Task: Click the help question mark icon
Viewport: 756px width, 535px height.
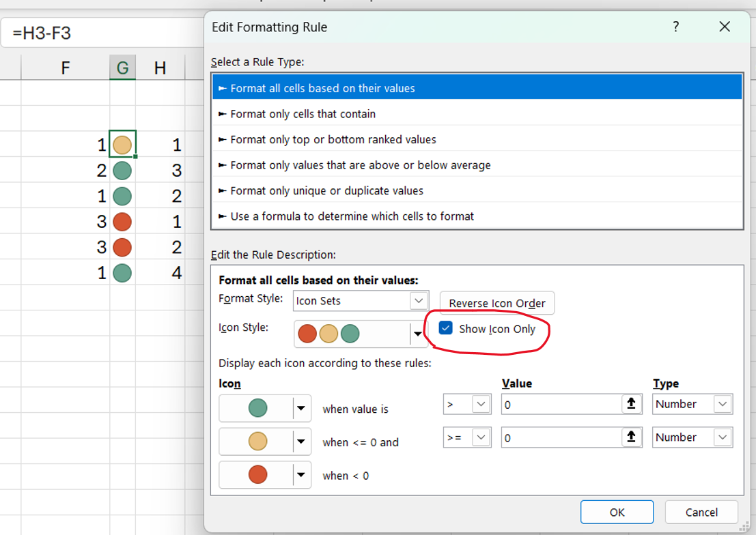Action: click(676, 27)
